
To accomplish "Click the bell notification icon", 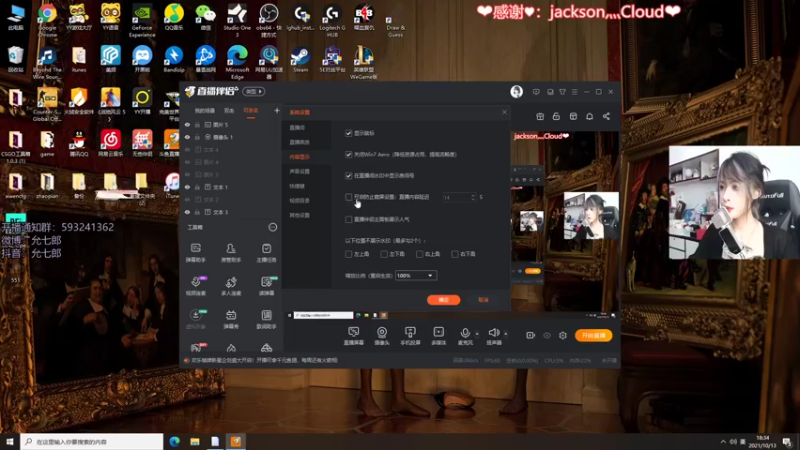I will pos(589,116).
